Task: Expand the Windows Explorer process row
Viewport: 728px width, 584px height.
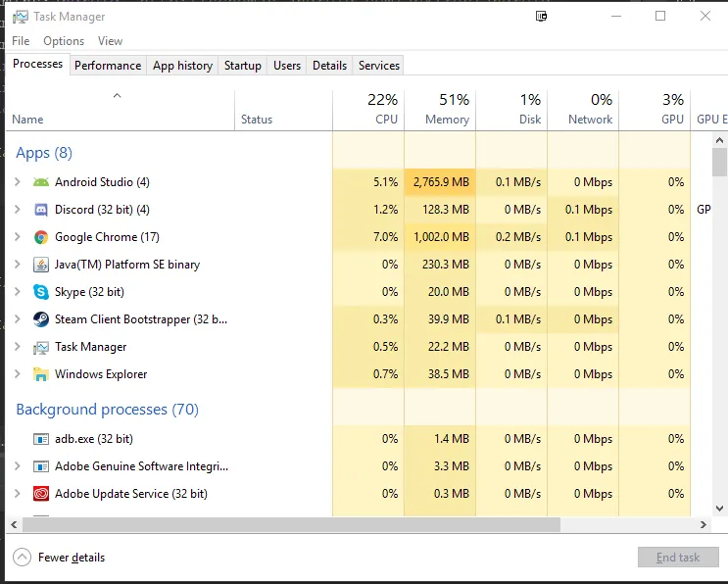Action: click(18, 373)
